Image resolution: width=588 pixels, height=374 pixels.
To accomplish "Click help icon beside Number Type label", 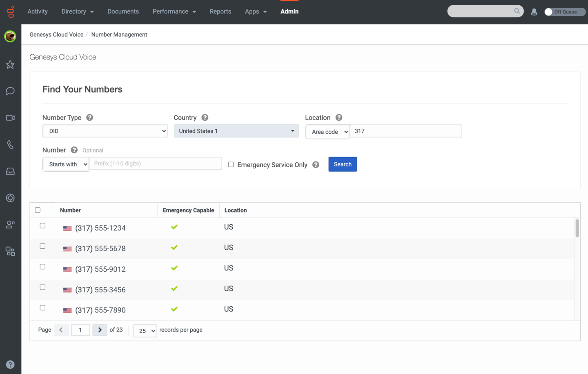I will pyautogui.click(x=89, y=117).
